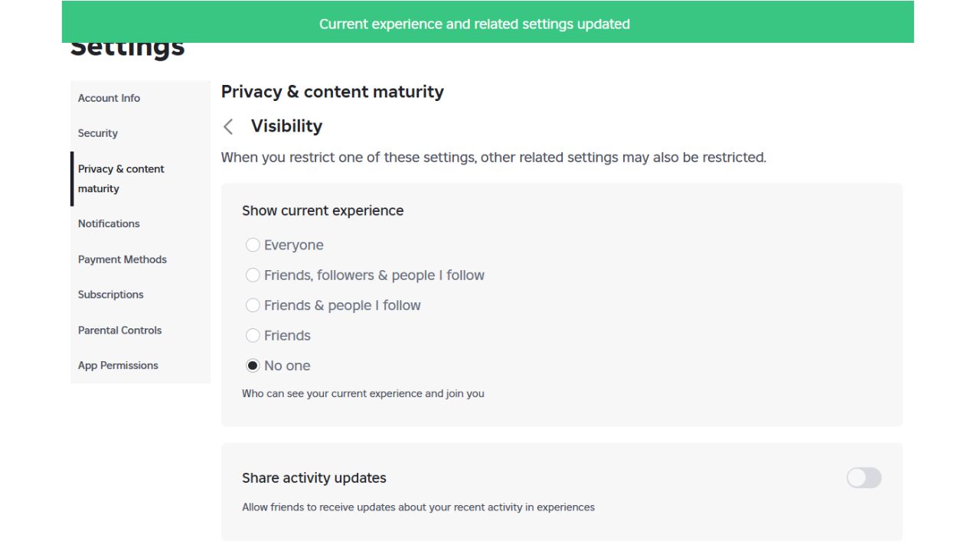Viewport: 980px width, 551px height.
Task: Select Friends & people I follow option
Action: point(253,305)
